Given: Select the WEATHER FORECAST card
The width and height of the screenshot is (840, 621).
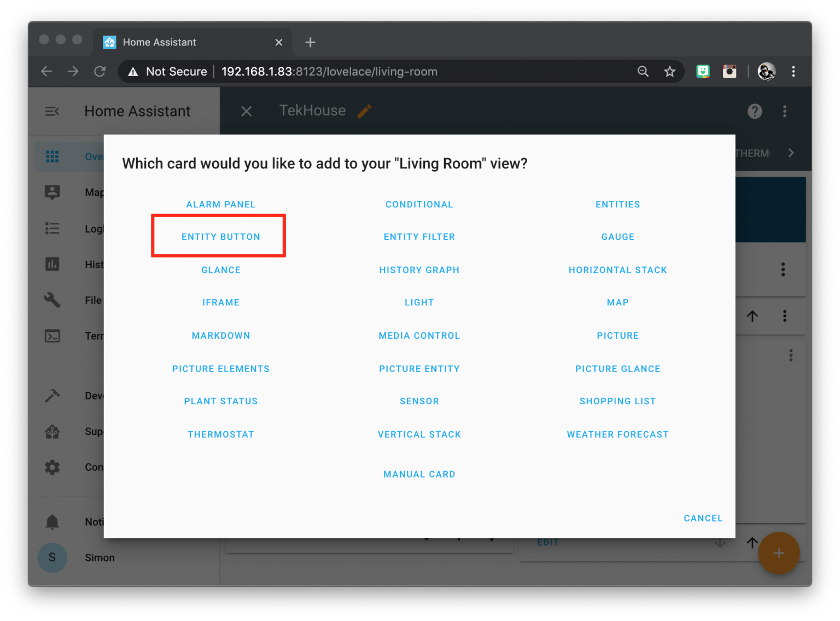Looking at the screenshot, I should click(617, 434).
